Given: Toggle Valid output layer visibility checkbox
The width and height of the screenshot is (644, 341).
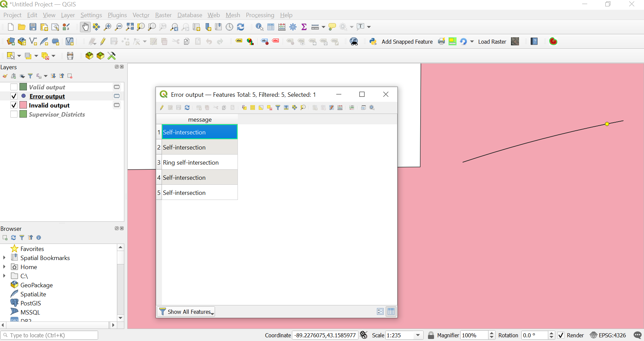Looking at the screenshot, I should pos(14,87).
